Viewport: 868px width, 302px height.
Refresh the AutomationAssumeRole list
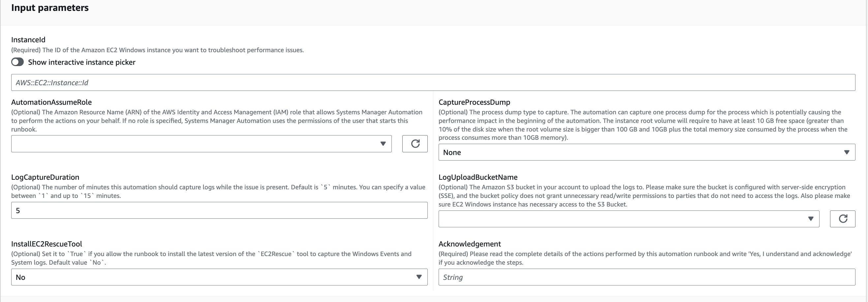pos(415,144)
